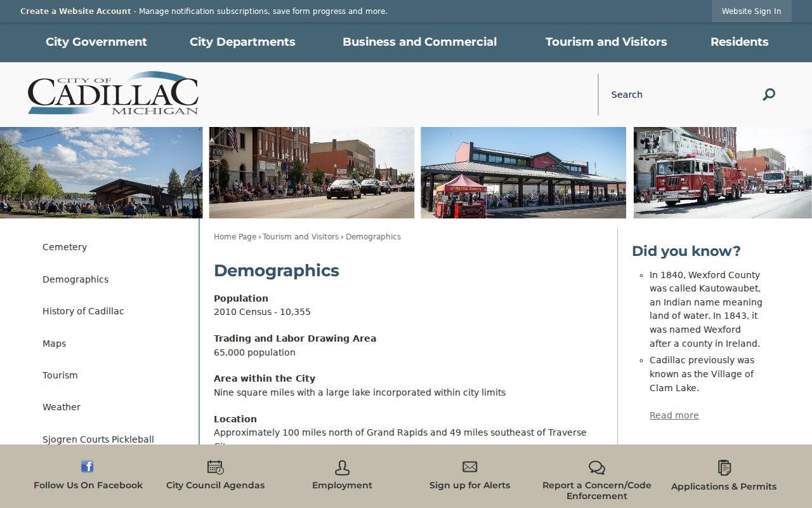This screenshot has width=812, height=508.
Task: Click the City of Cadillac Michigan logo
Action: tap(113, 93)
